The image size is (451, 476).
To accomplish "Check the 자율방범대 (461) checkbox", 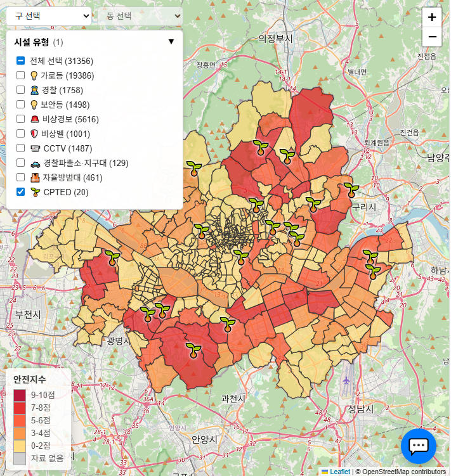I will (x=21, y=177).
